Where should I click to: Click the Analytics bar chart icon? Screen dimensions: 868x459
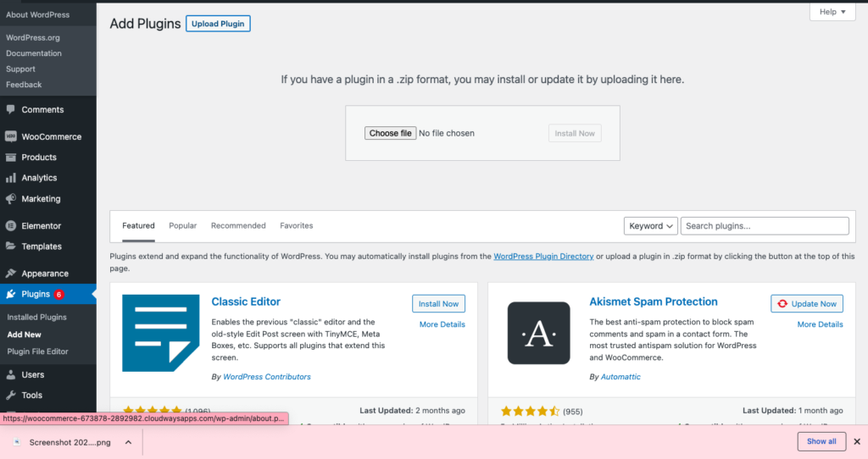(10, 178)
